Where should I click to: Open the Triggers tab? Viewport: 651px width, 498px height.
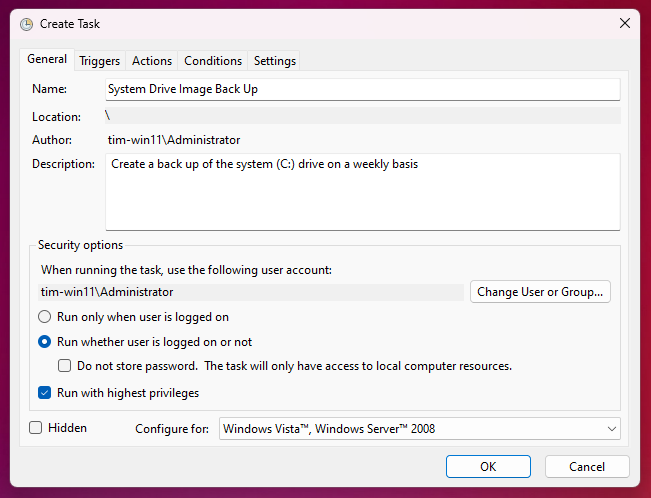pyautogui.click(x=100, y=61)
